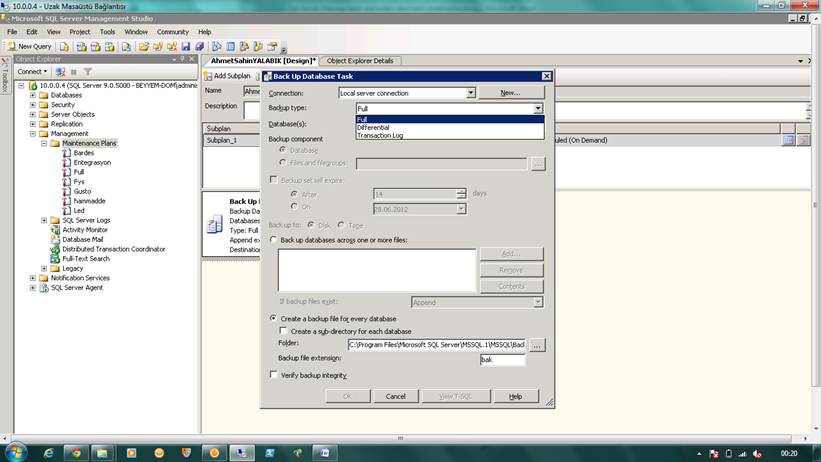Image resolution: width=821 pixels, height=462 pixels.
Task: Select the Bardes maintenance plan
Action: [x=83, y=153]
